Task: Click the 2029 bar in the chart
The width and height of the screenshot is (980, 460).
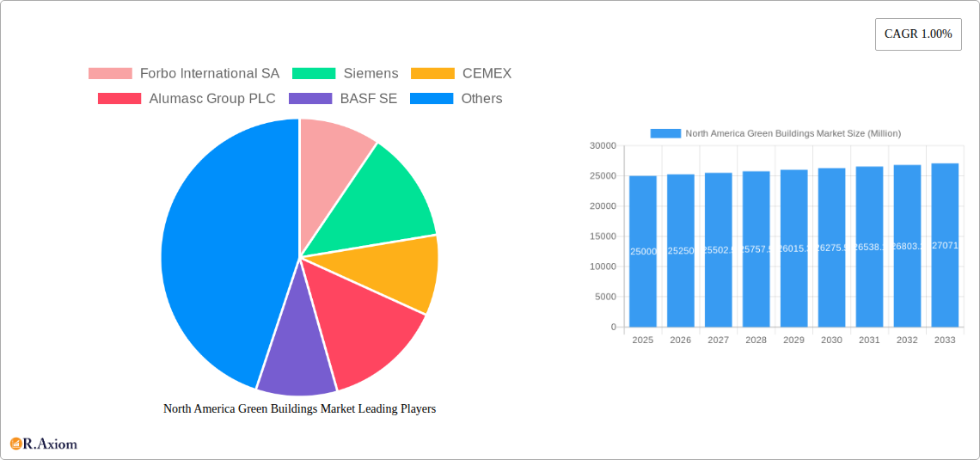Action: point(793,248)
